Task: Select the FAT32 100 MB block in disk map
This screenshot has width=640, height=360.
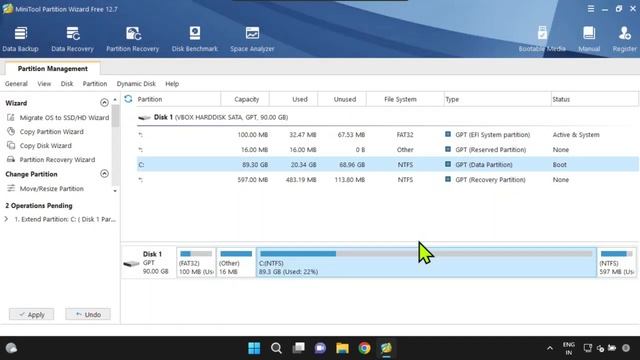Action: pyautogui.click(x=196, y=262)
